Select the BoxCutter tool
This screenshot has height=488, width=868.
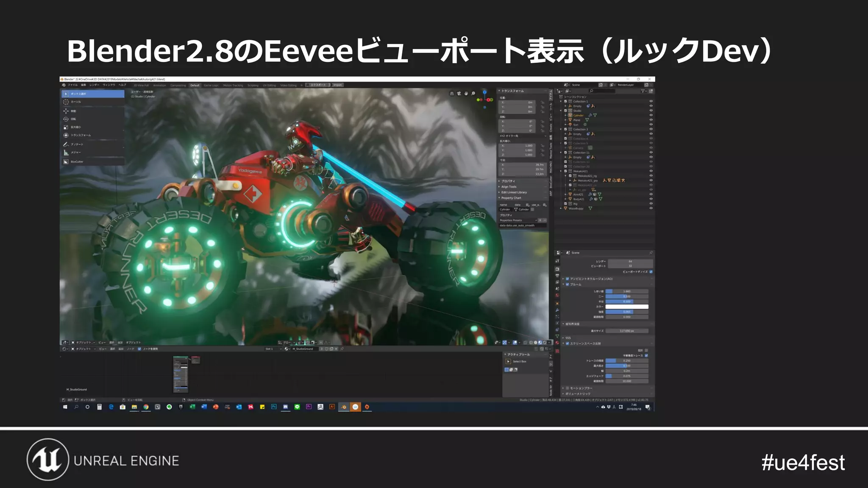coord(93,162)
